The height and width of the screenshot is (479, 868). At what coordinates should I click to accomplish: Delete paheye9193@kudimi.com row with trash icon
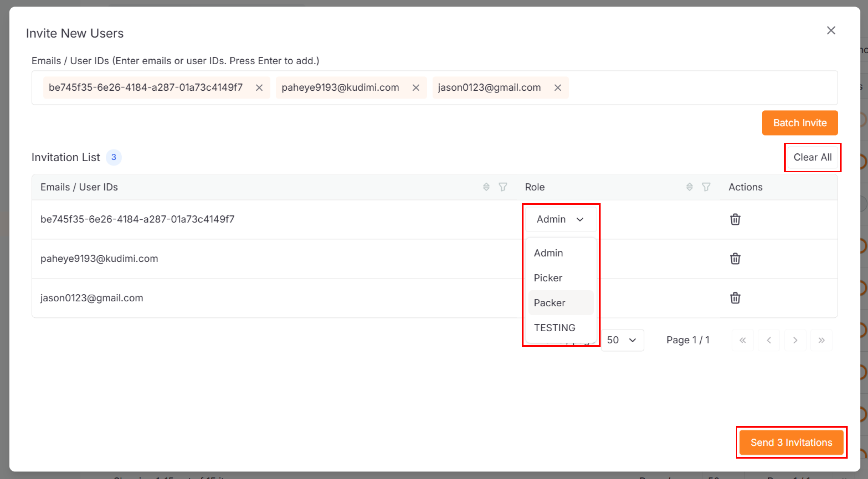coord(735,259)
